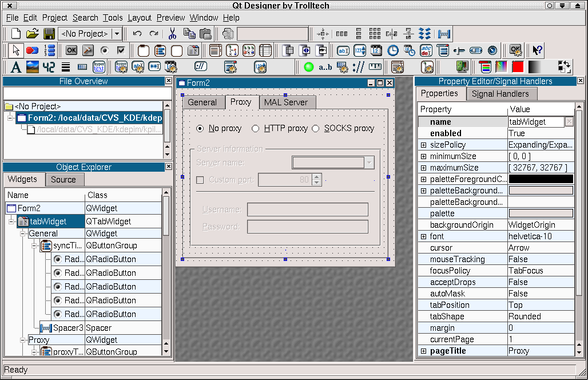Screen dimensions: 588x380
Task: Click the black paletteForegroundColor swatch
Action: pyautogui.click(x=541, y=179)
